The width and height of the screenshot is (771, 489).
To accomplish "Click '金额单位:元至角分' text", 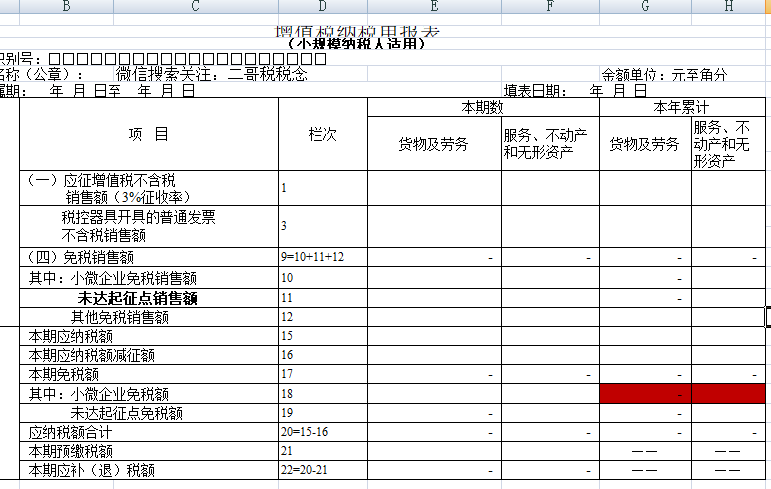I will (x=664, y=75).
